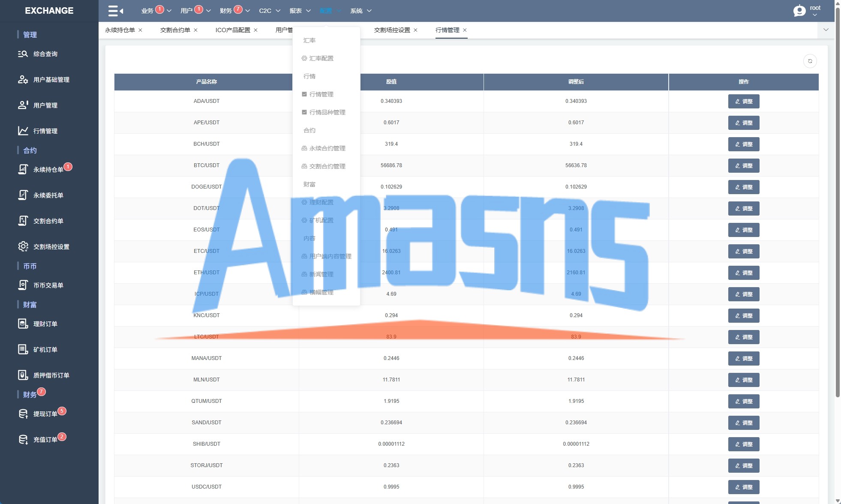Viewport: 841px width, 504px height.
Task: Expand the C2C top menu
Action: 270,11
